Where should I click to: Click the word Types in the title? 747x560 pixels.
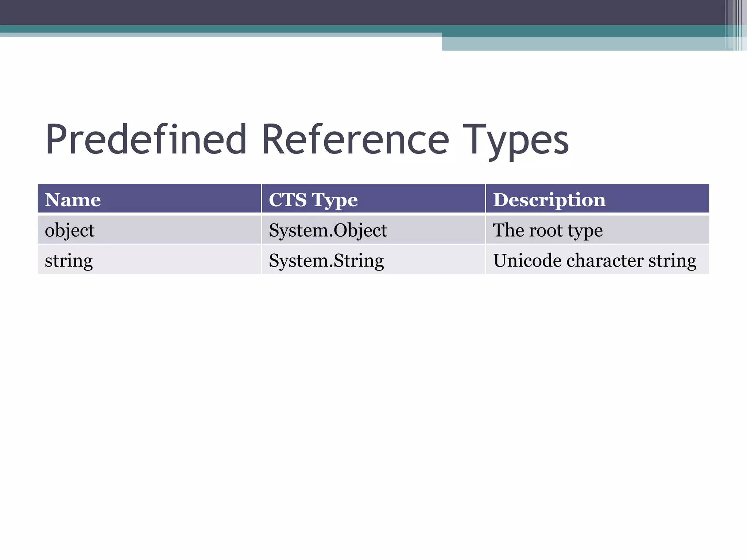[515, 140]
